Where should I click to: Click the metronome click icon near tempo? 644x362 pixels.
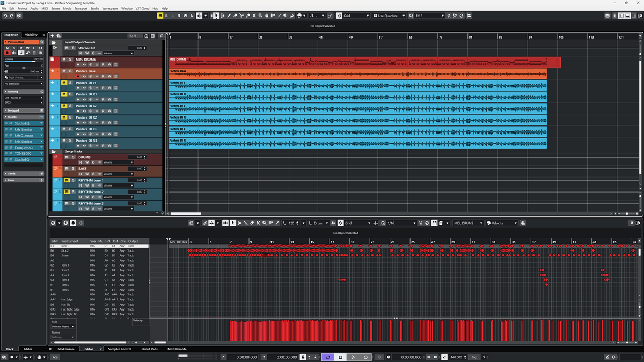tap(443, 357)
